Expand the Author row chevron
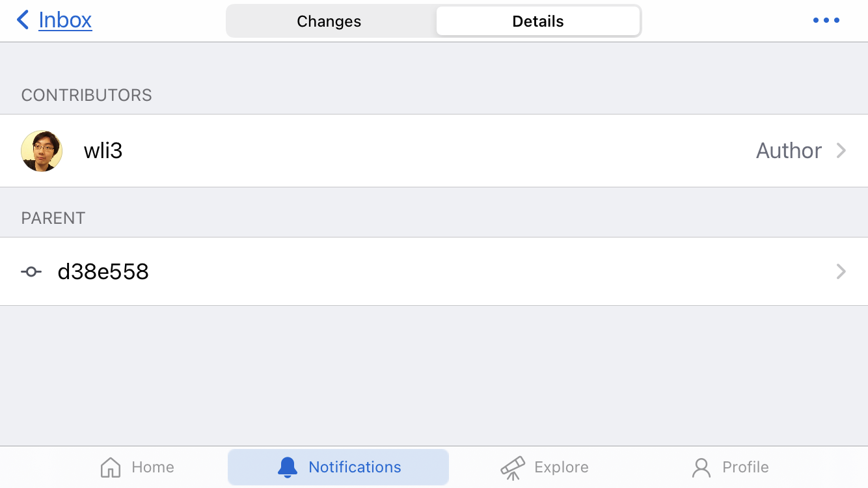Viewport: 868px width, 488px height. pos(841,150)
